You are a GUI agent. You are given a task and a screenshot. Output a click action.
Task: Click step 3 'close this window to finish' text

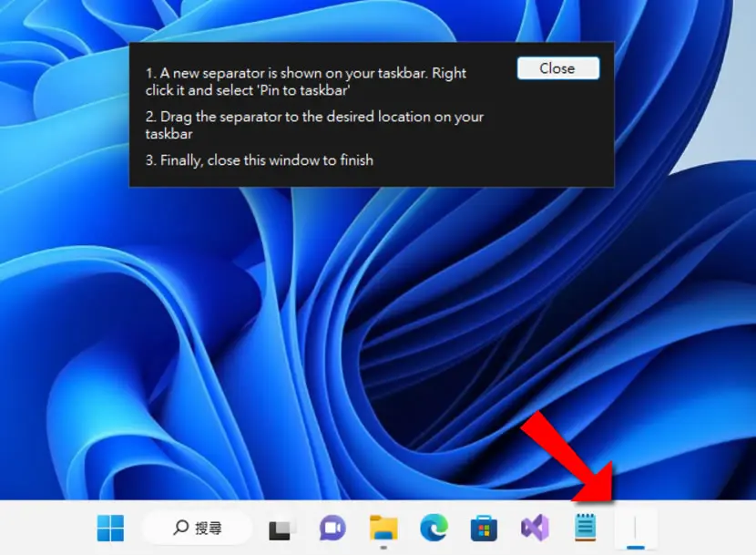tap(291, 160)
